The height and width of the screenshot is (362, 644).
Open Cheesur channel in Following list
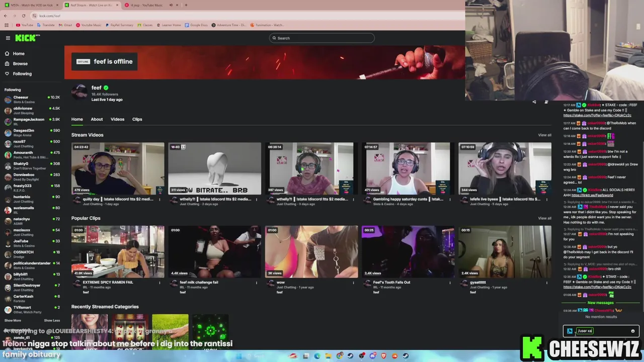pos(31,99)
